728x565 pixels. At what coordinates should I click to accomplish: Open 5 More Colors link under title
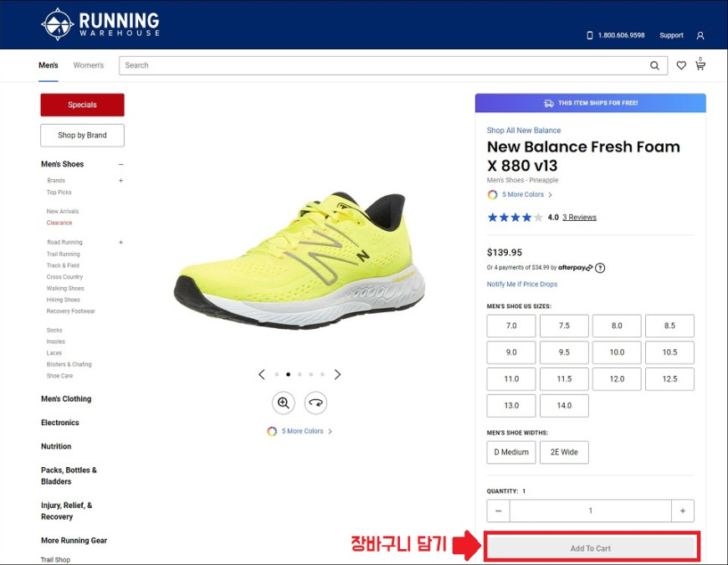[x=523, y=194]
